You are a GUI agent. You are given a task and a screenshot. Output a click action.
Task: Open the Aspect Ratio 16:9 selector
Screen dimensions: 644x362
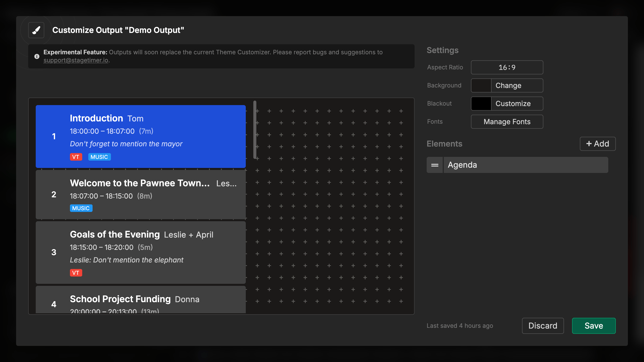coord(507,67)
